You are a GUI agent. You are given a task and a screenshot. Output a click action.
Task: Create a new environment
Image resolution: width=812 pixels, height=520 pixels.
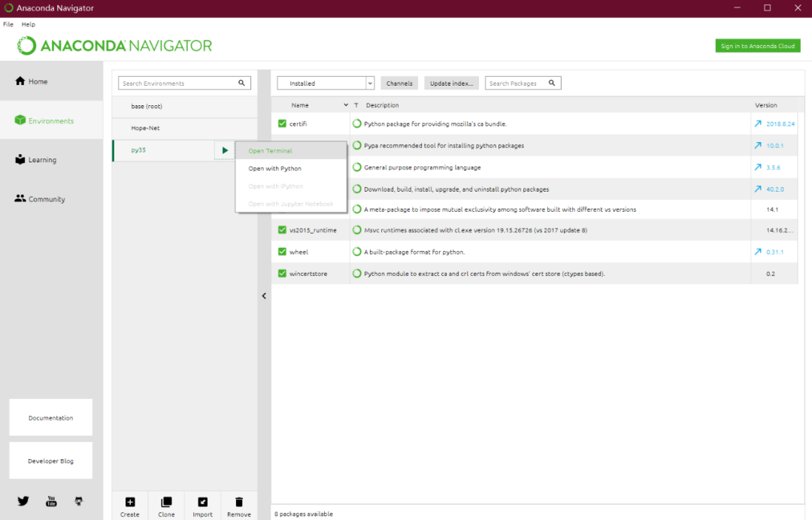130,506
